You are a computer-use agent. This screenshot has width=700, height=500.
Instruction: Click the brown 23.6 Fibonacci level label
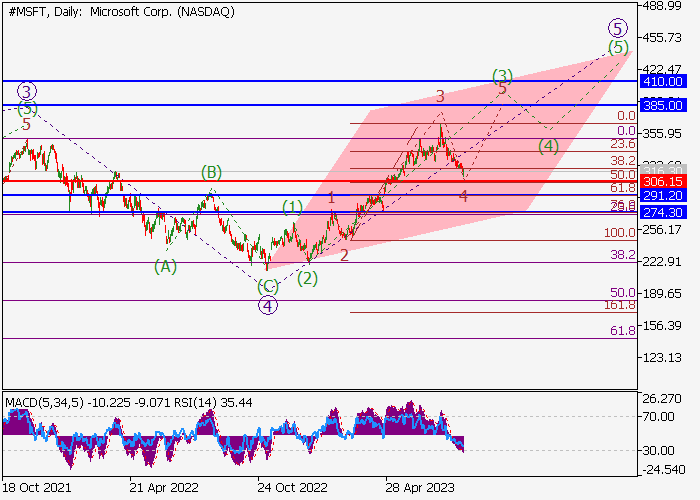point(623,144)
